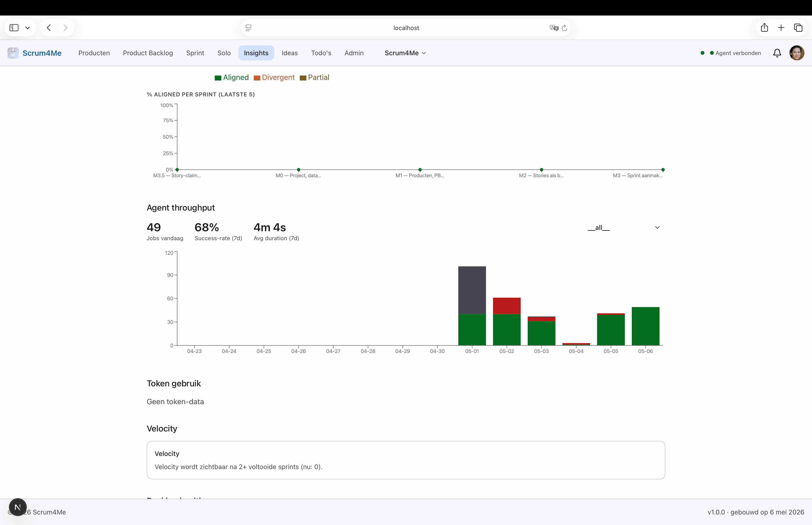Click the Scrum4Me logo icon
Screen dimensions: 812x525
(x=13, y=53)
